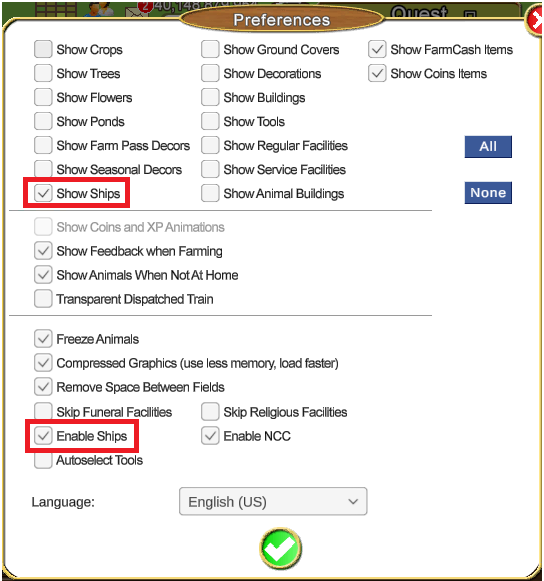Confirm preferences with green checkmark button

pyautogui.click(x=280, y=549)
